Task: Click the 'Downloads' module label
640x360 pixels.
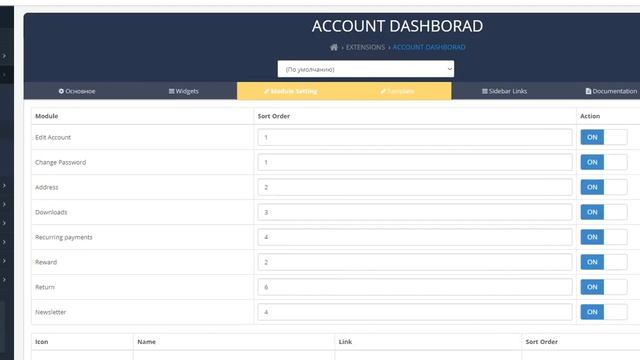Action: point(51,212)
